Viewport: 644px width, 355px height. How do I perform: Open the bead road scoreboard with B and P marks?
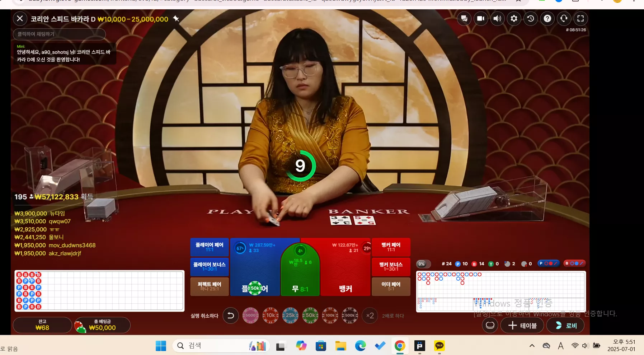tap(99, 290)
